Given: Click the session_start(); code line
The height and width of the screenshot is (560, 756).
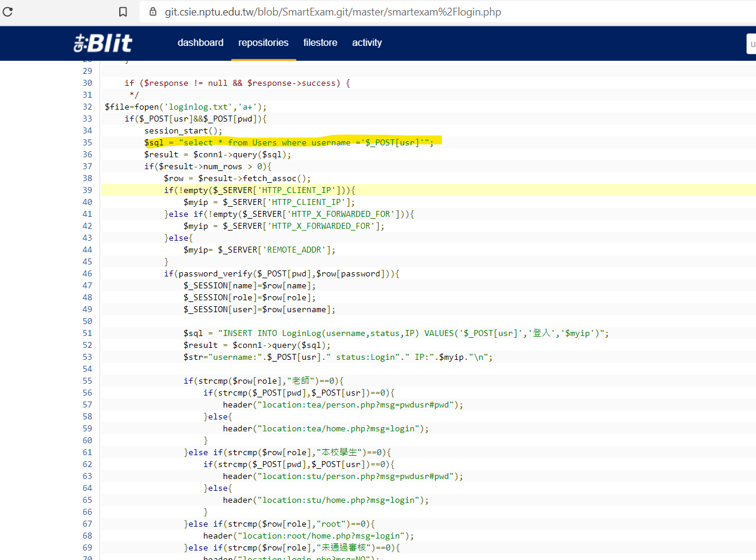Looking at the screenshot, I should (183, 130).
